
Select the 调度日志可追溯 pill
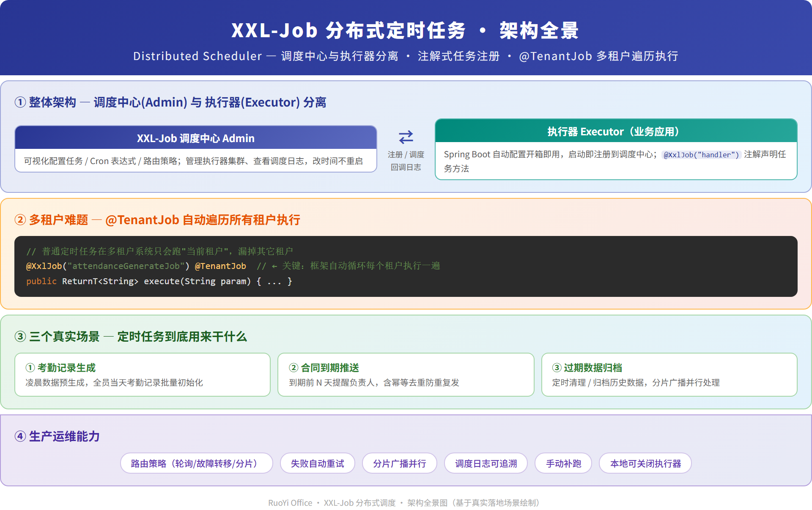coord(486,463)
